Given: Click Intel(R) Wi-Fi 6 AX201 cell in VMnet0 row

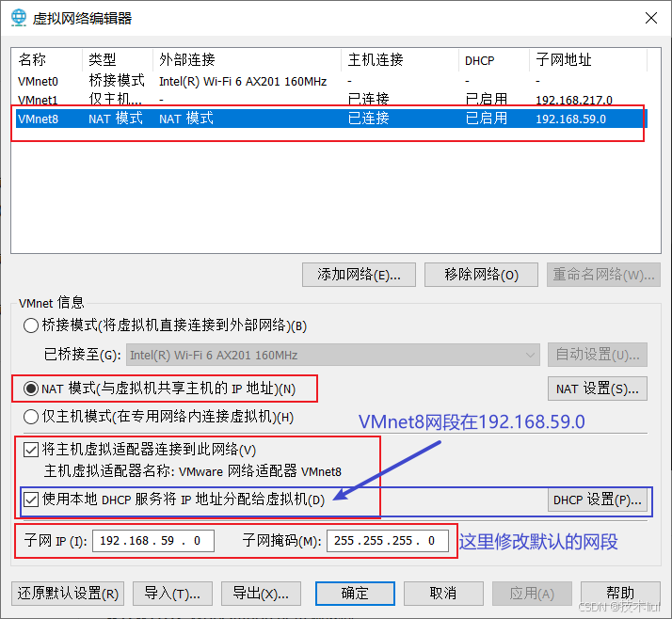Looking at the screenshot, I should pos(243,82).
